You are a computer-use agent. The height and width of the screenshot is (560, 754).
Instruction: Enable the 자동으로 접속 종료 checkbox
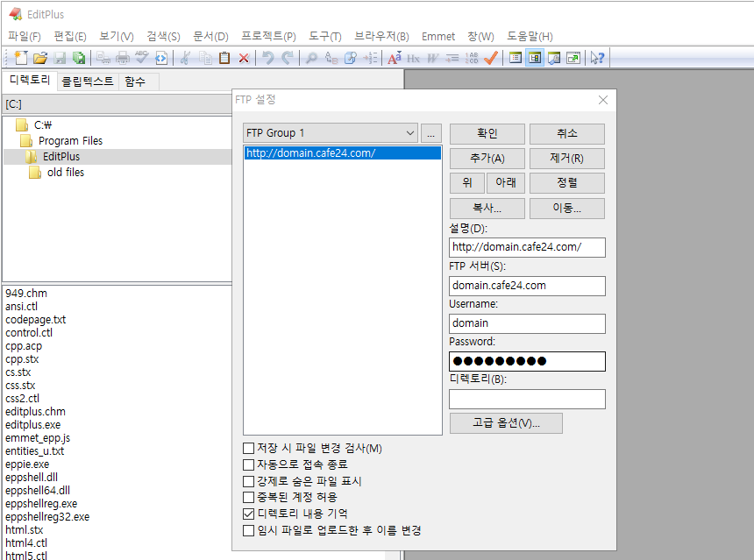(249, 464)
